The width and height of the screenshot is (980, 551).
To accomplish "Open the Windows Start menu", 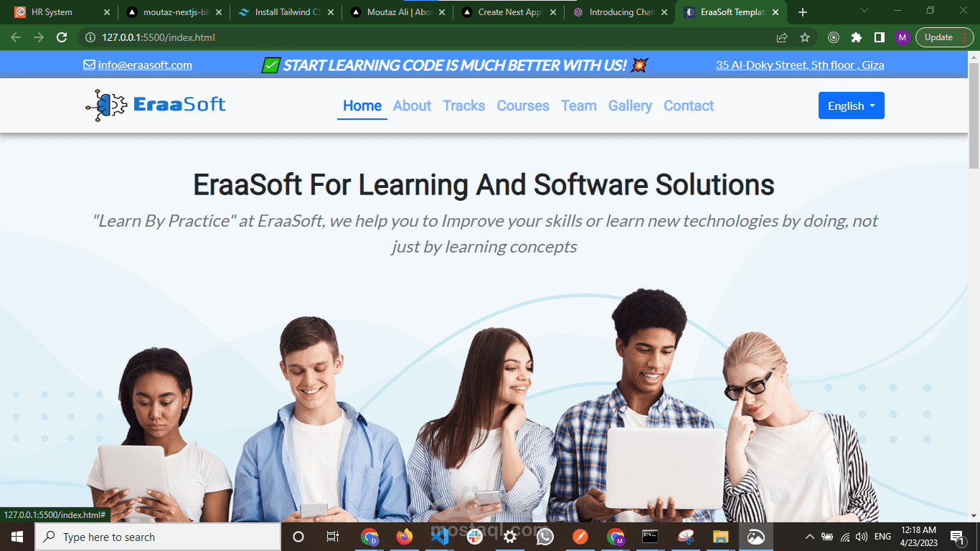I will pos(17,537).
